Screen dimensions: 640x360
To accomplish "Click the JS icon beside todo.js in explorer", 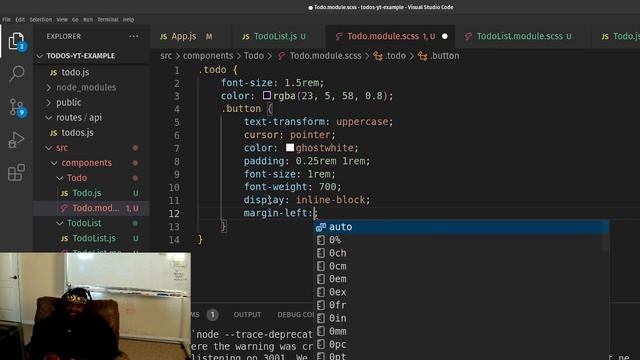I will click(x=53, y=73).
